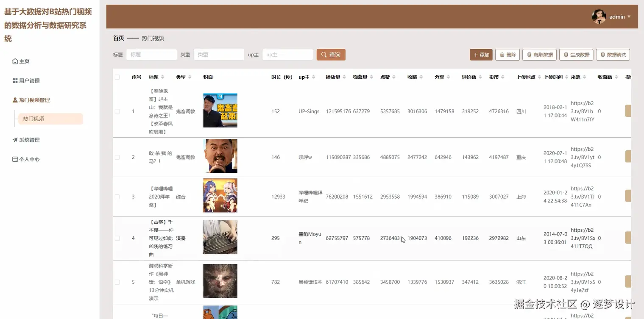Sort the table by 标题 column
Screen dimensions: 644x319
(162, 77)
